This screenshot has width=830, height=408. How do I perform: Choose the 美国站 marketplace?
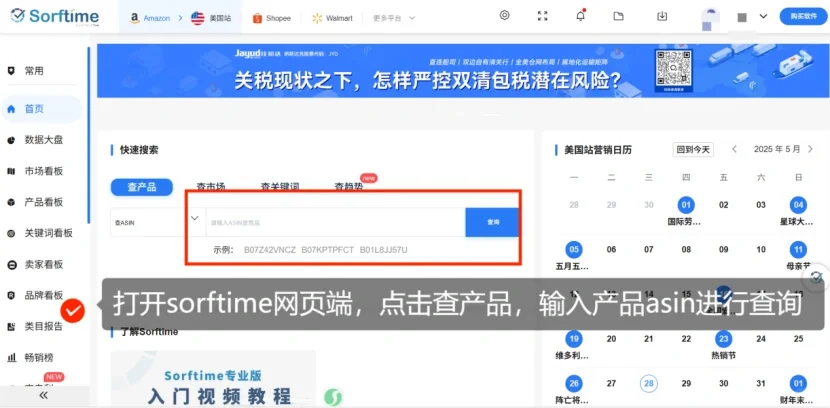point(211,18)
